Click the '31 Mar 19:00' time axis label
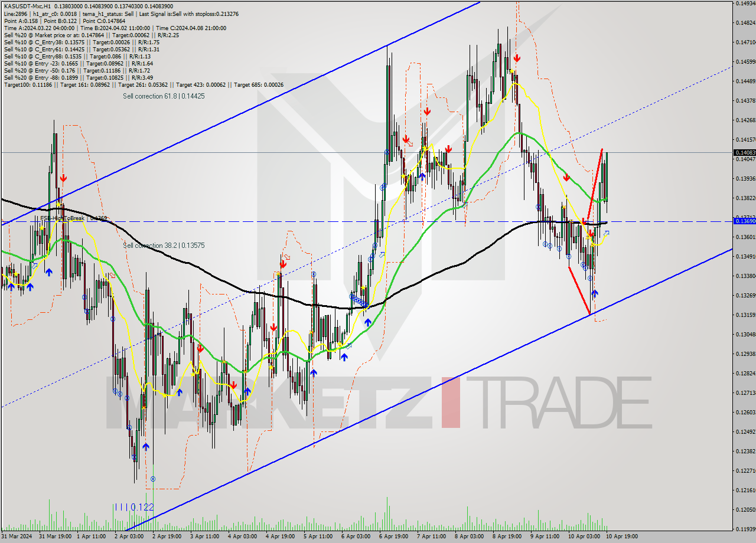The height and width of the screenshot is (543, 756). [x=56, y=537]
